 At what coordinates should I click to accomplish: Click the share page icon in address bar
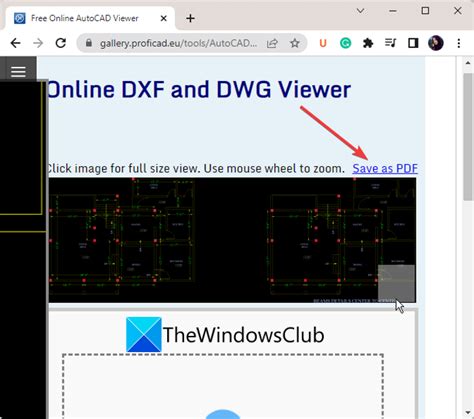tap(272, 43)
